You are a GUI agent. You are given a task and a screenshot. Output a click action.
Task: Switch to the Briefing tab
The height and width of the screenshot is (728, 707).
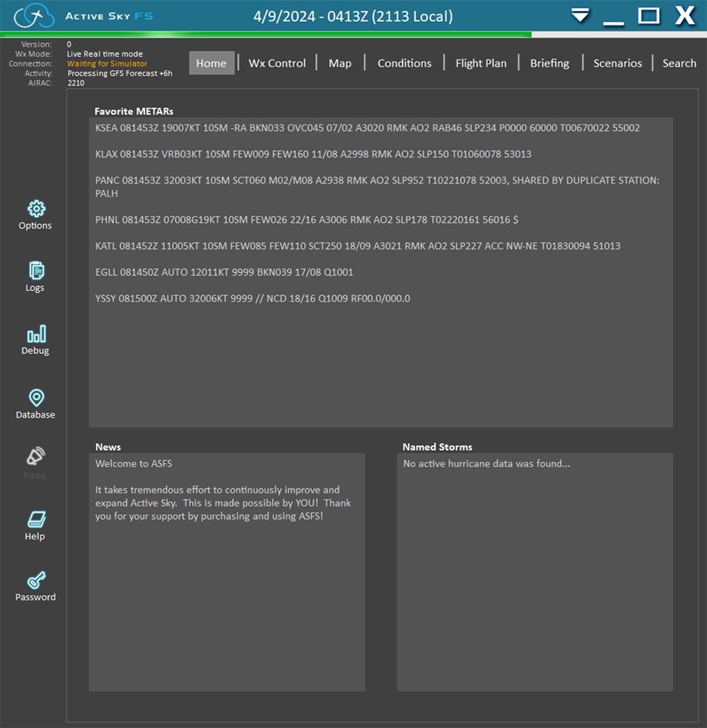click(x=549, y=63)
